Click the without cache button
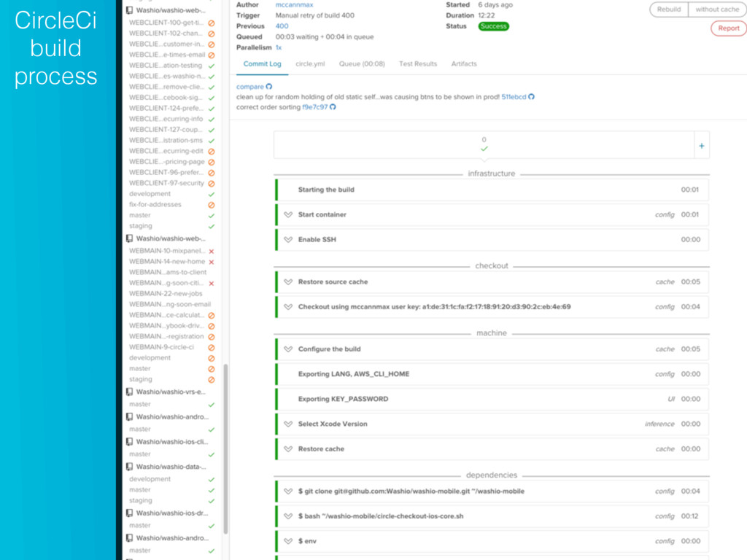This screenshot has height=560, width=747. pos(717,9)
